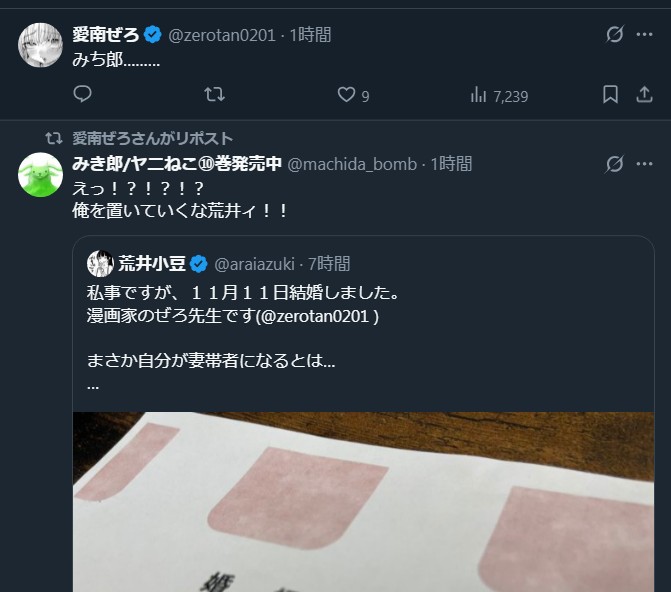Viewport: 671px width, 592px height.
Task: Open みき郎's green avatar
Action: tap(40, 175)
